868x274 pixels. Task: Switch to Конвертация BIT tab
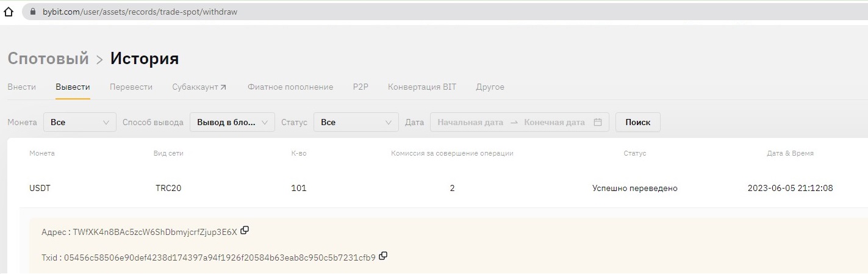(422, 87)
